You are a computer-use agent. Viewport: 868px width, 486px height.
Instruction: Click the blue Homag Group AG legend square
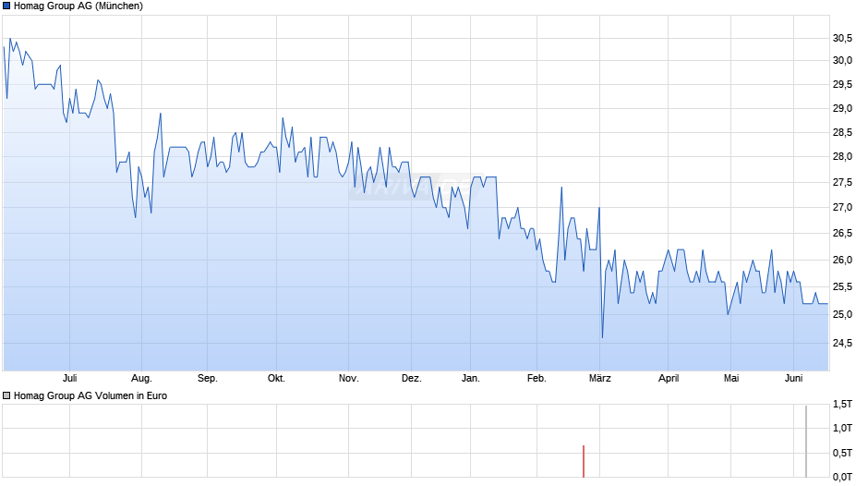6,6
